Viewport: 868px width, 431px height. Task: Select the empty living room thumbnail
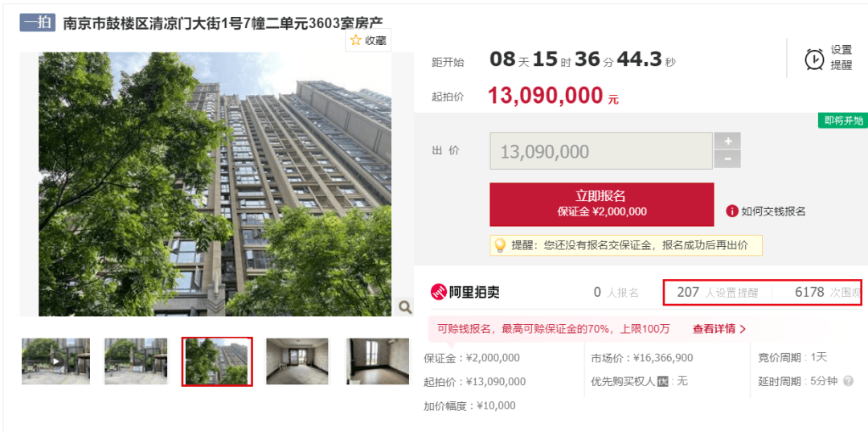297,361
